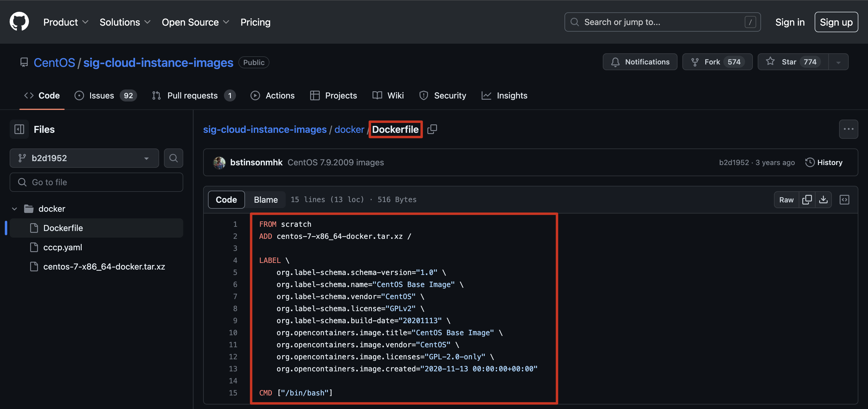The height and width of the screenshot is (409, 868).
Task: Open the symbols panel icon
Action: (844, 200)
